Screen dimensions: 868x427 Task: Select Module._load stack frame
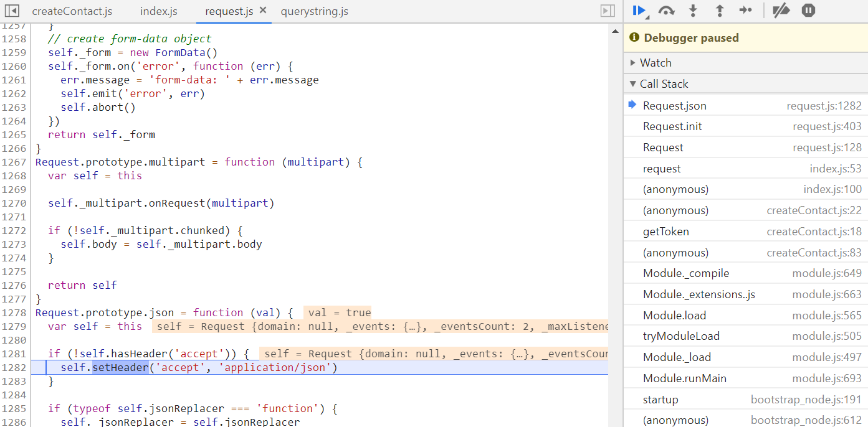pyautogui.click(x=746, y=357)
